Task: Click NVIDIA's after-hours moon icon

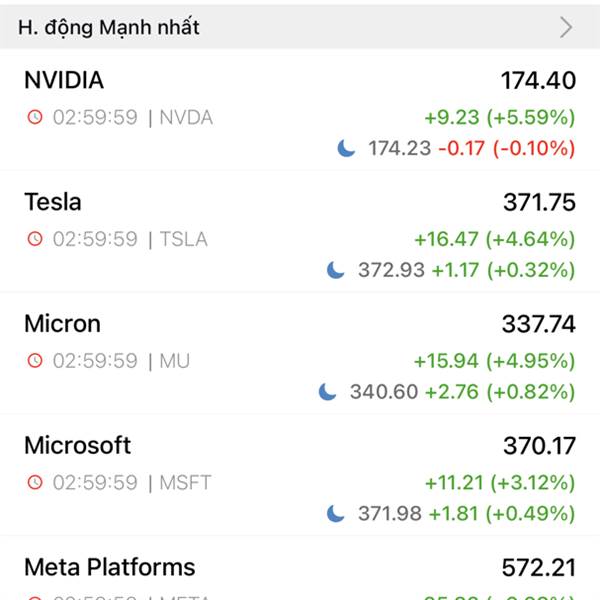Action: pos(346,148)
